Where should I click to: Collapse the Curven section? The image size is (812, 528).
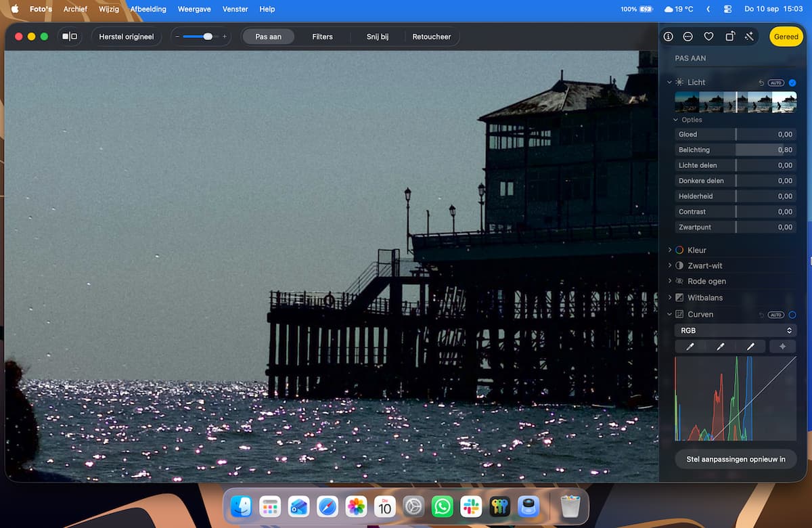pyautogui.click(x=670, y=314)
